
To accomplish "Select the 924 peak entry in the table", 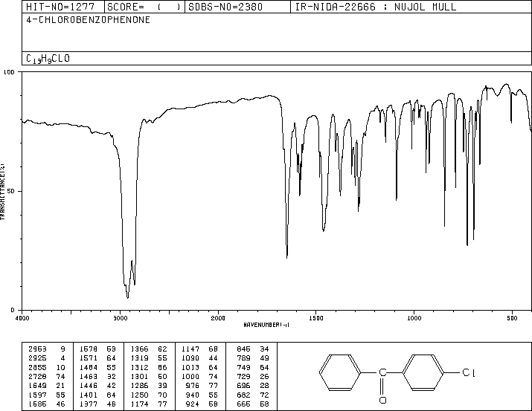I will point(202,404).
